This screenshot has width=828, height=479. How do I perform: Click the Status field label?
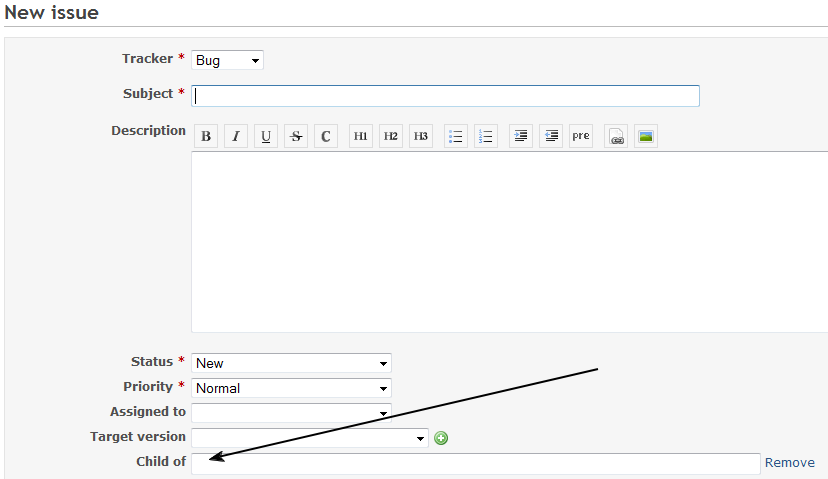tap(152, 362)
